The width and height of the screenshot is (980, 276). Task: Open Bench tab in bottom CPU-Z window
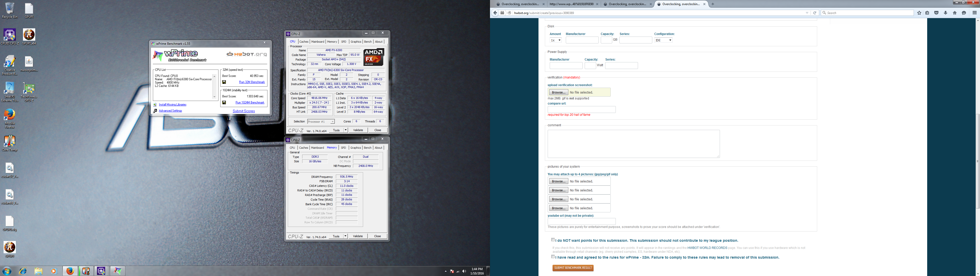click(367, 147)
